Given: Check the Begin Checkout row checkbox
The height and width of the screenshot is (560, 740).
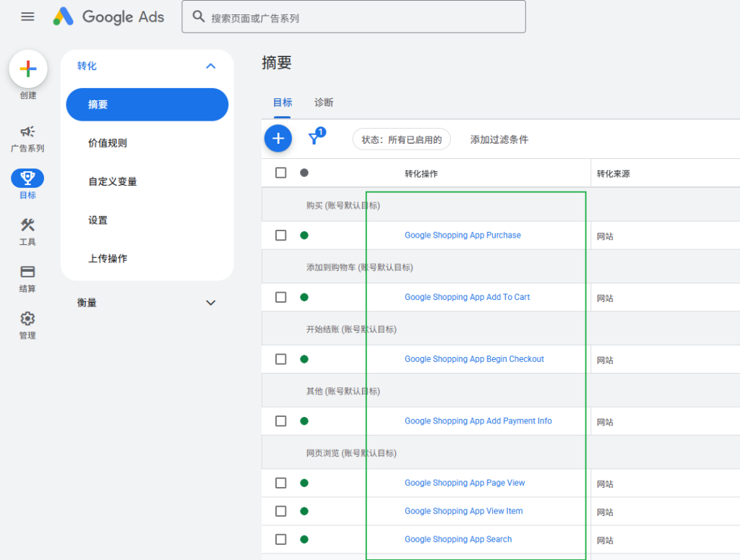Looking at the screenshot, I should click(281, 359).
